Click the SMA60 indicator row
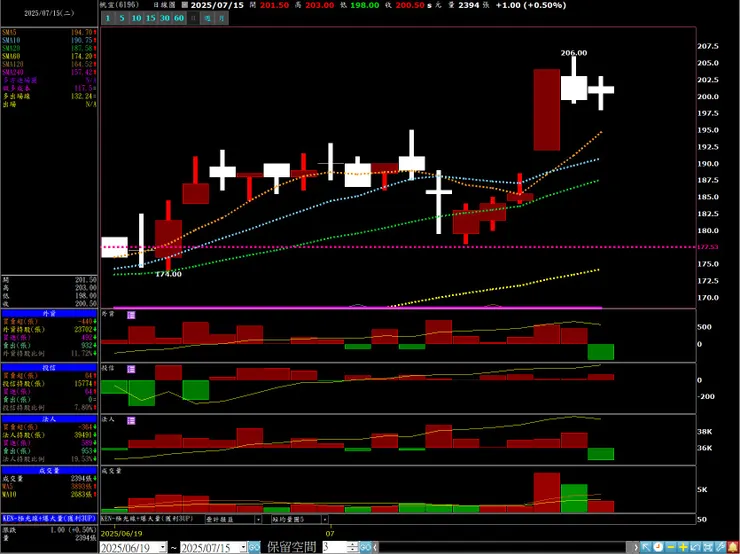The height and width of the screenshot is (554, 740). click(x=49, y=56)
